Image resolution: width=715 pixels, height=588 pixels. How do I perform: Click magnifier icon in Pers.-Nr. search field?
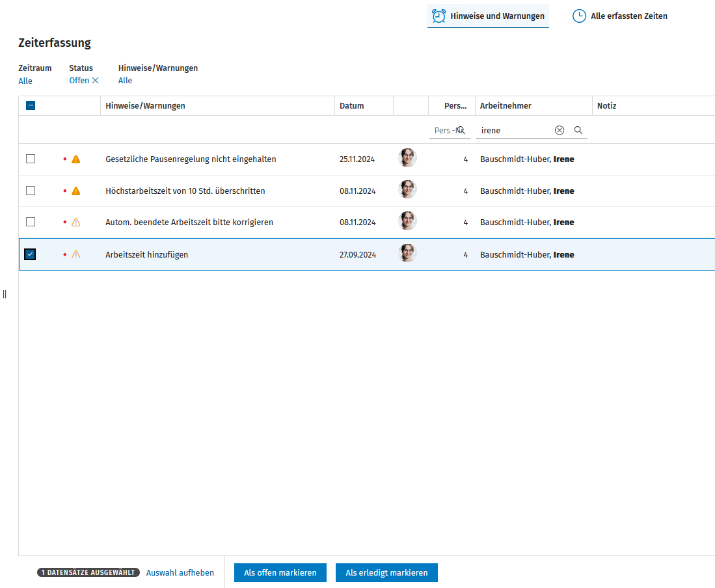(461, 130)
